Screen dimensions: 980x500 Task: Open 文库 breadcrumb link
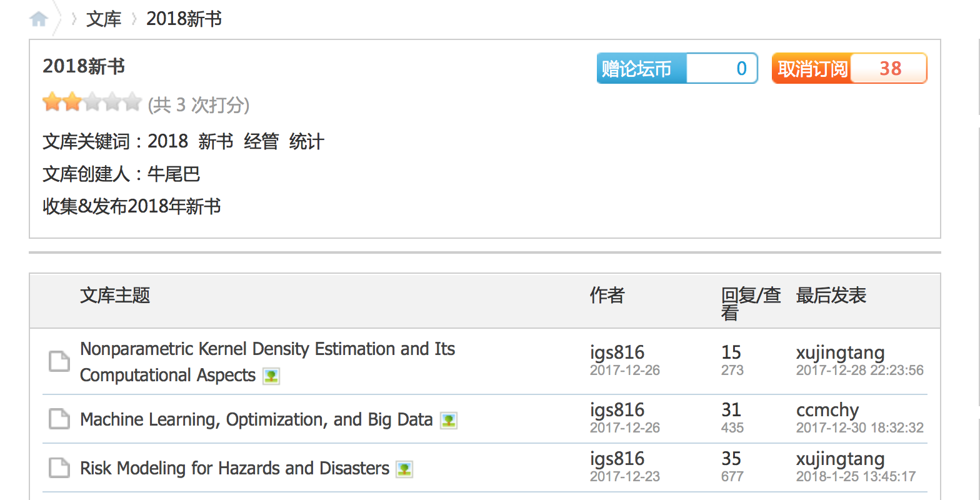[104, 19]
